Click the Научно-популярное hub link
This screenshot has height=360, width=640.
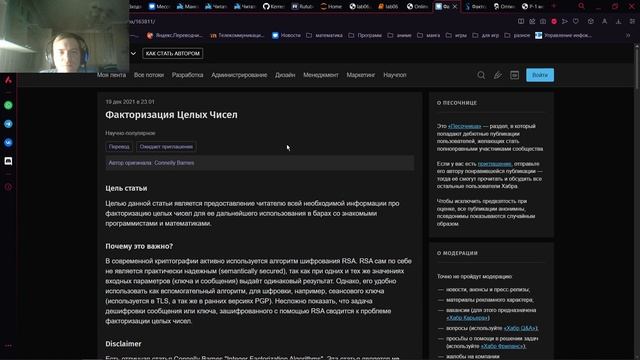coord(130,133)
